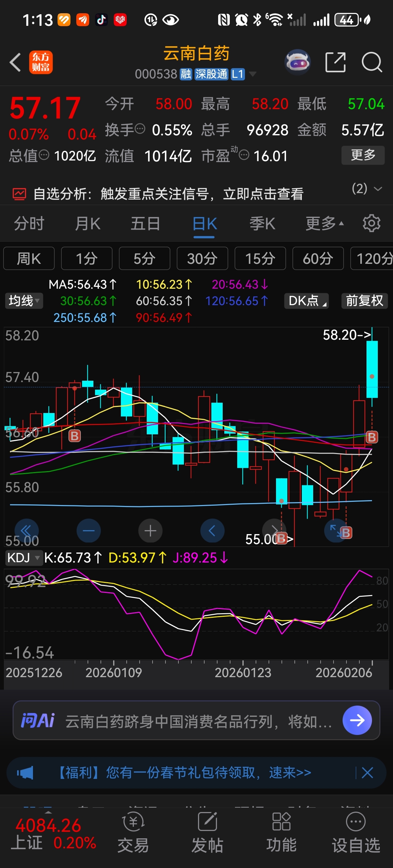This screenshot has width=393, height=868.
Task: Move chart right with arrow button
Action: coord(274,531)
